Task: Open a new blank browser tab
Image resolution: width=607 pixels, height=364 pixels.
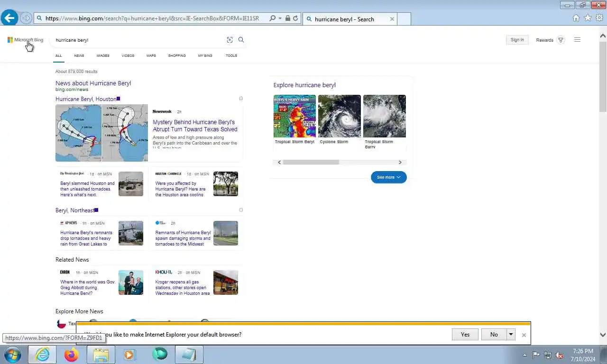Action: click(404, 19)
